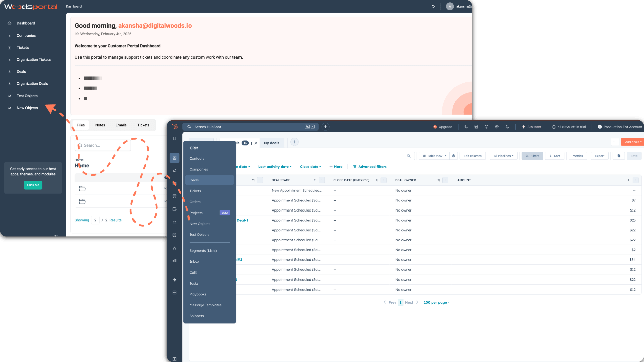The image size is (644, 362).
Task: Click the Click Me button in the promo card
Action: point(33,185)
